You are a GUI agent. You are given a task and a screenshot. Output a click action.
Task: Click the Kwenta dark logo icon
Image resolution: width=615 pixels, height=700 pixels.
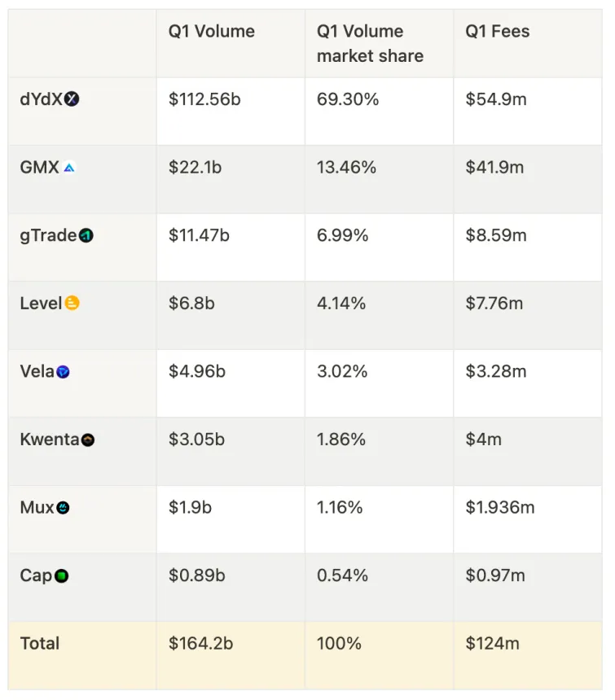click(x=88, y=440)
